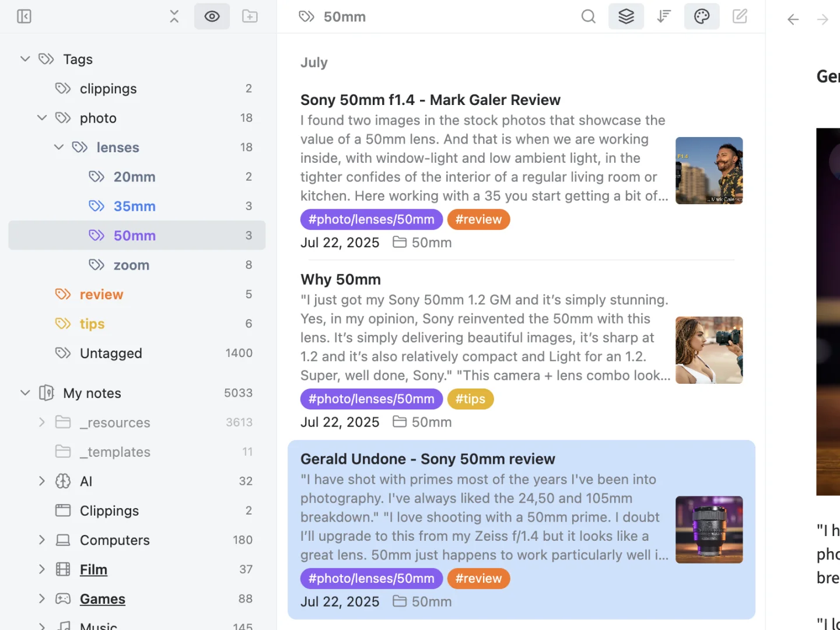Collapse all tree items icon
Viewport: 840px width, 630px height.
(174, 16)
